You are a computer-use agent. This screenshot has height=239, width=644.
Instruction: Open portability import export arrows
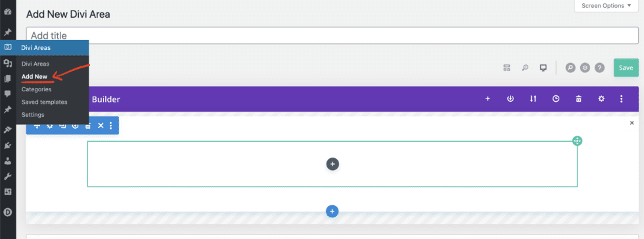(x=533, y=98)
